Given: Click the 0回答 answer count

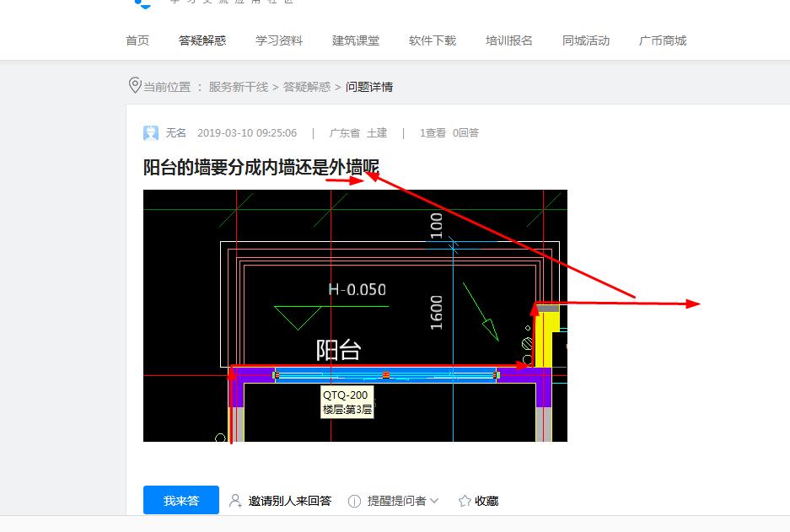Looking at the screenshot, I should (x=465, y=133).
